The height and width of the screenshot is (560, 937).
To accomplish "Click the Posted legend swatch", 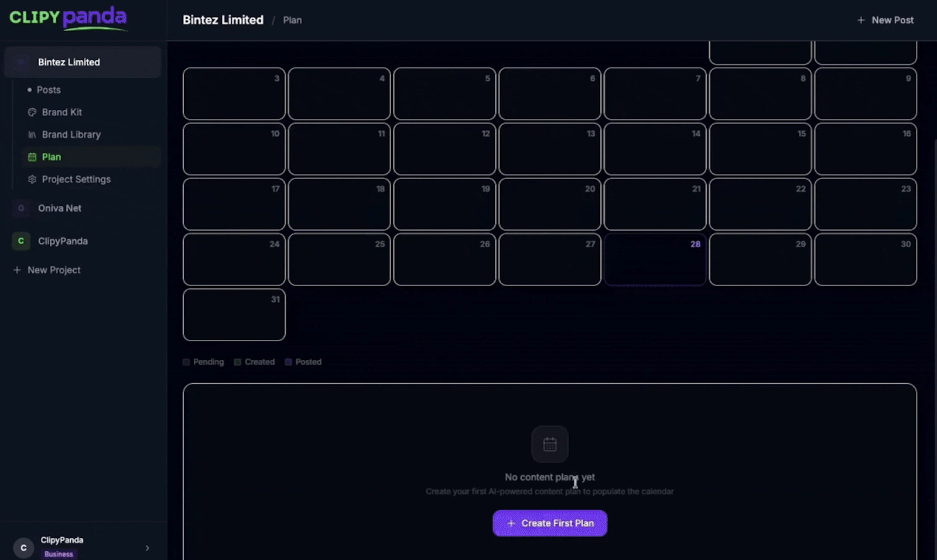I will 288,362.
